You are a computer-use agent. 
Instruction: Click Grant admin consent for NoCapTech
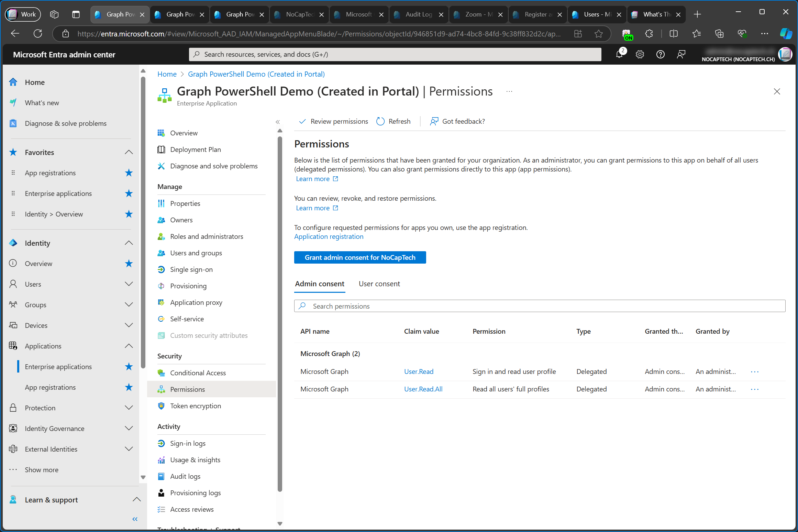click(359, 257)
